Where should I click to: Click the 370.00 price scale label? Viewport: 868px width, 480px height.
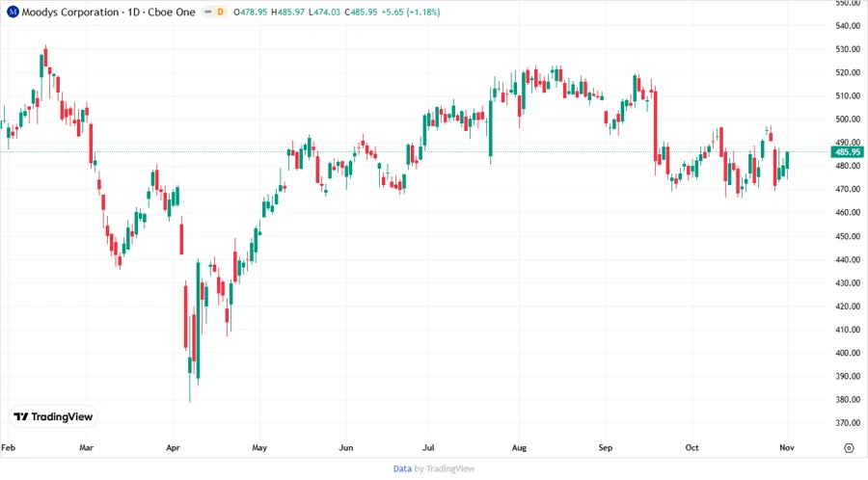pyautogui.click(x=848, y=423)
